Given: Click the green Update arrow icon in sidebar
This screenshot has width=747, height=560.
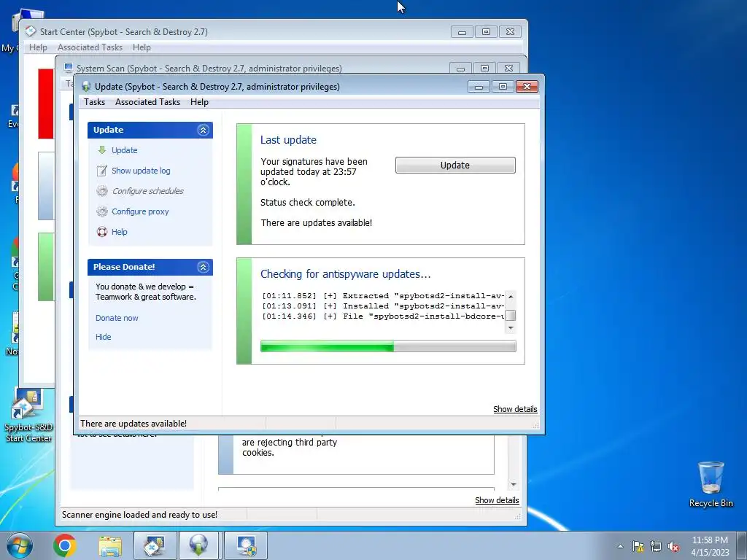Looking at the screenshot, I should 101,150.
